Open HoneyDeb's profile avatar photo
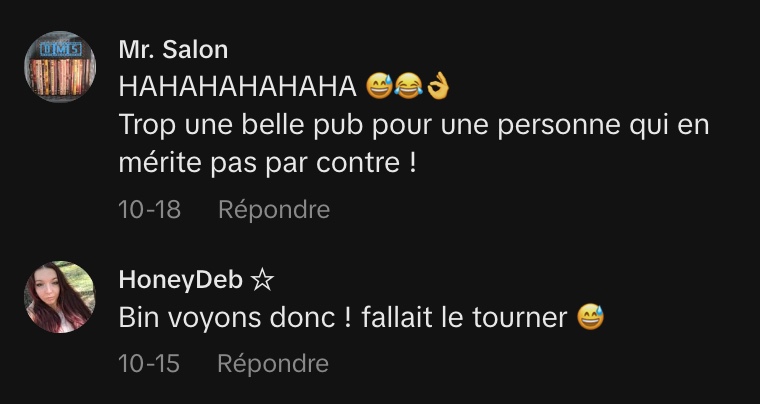Screen dimensions: 760x404 point(60,297)
